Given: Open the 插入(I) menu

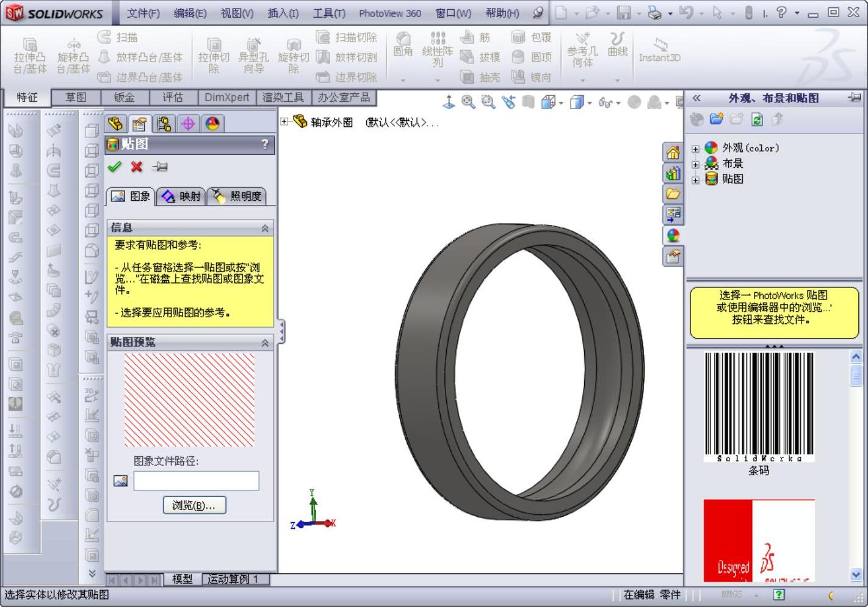Looking at the screenshot, I should click(x=283, y=13).
